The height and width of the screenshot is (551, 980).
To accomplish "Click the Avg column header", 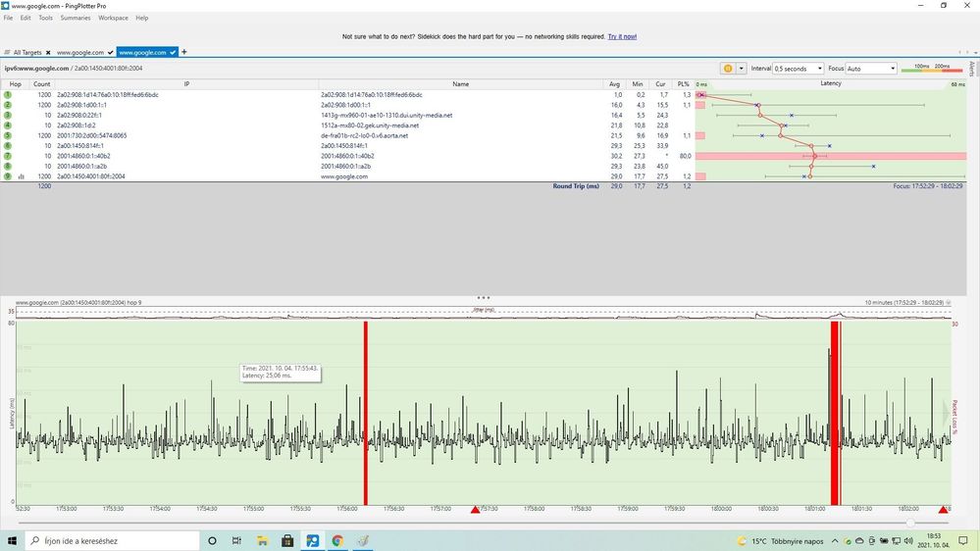I will pos(614,83).
